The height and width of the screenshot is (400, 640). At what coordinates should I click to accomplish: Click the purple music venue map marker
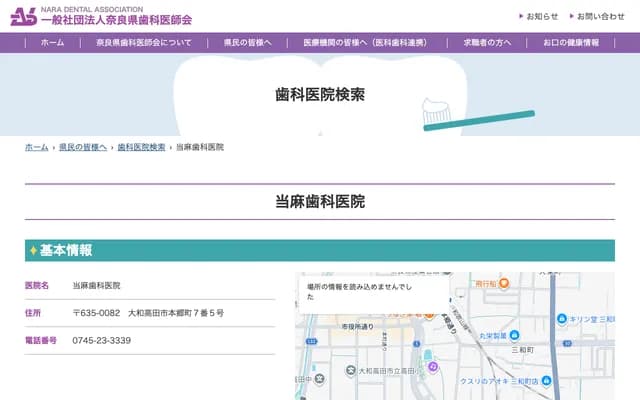(x=433, y=367)
